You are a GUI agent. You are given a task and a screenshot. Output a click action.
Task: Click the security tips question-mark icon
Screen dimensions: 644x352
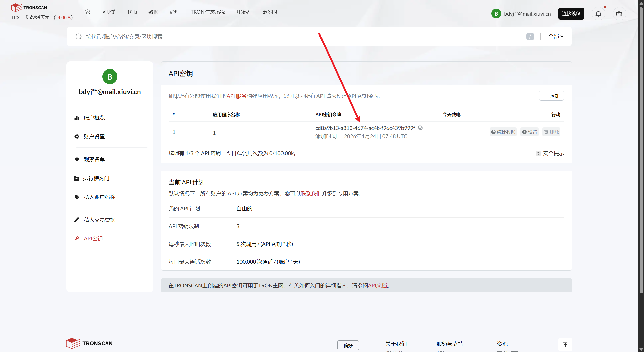[x=538, y=153]
